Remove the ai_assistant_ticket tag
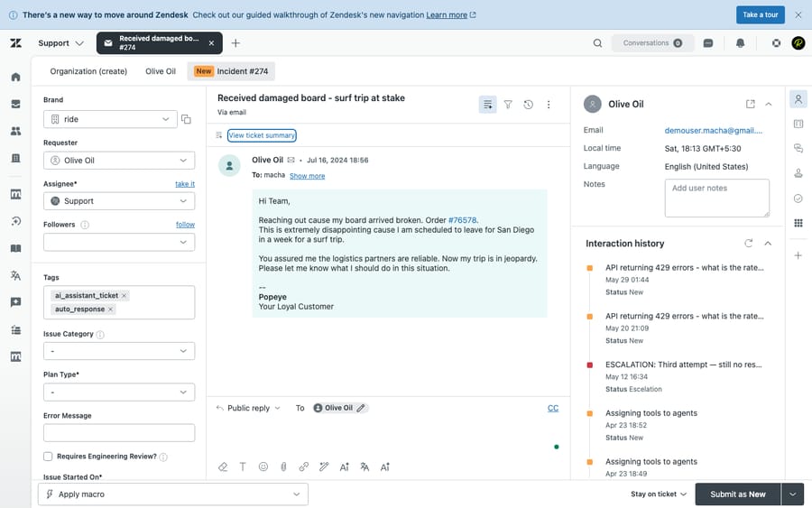The width and height of the screenshot is (812, 508). click(x=124, y=296)
